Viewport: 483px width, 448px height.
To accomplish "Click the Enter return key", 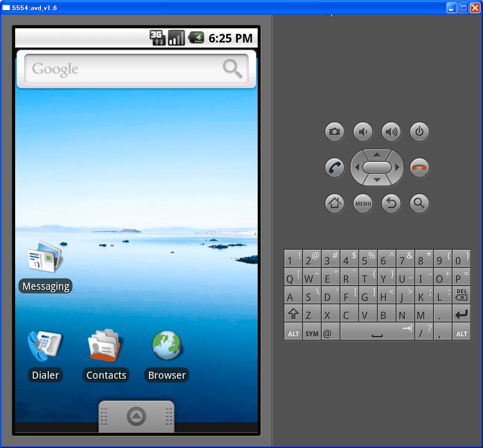I will click(461, 313).
